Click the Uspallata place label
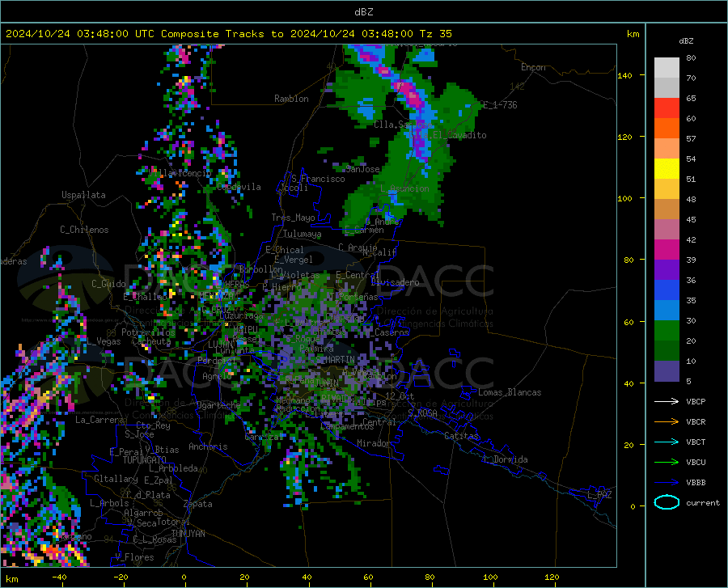728x588 pixels. (83, 195)
